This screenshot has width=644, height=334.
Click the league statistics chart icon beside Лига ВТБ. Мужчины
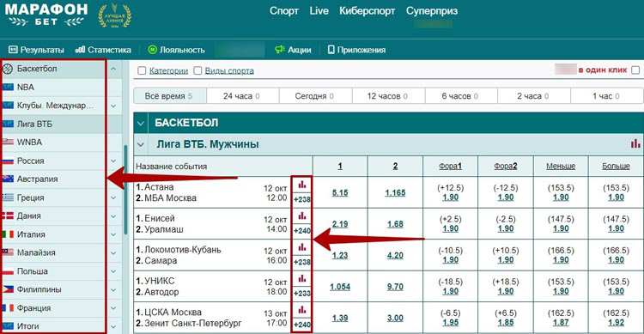[635, 143]
